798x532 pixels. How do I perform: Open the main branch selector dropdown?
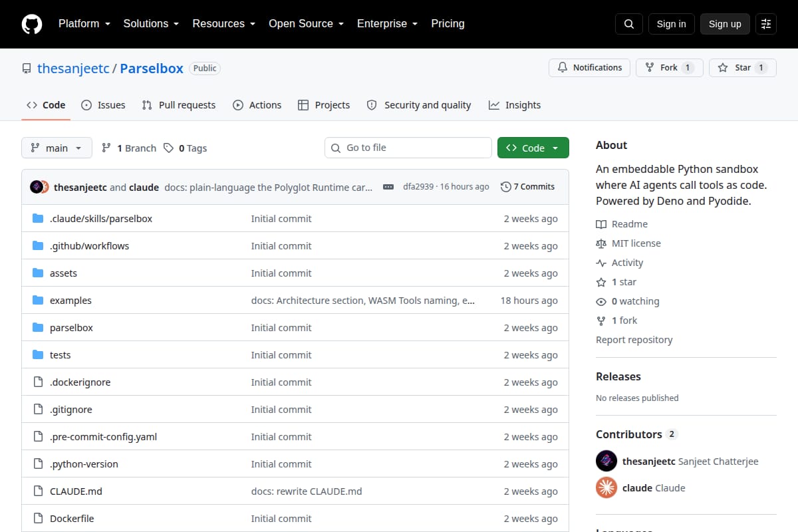[57, 148]
